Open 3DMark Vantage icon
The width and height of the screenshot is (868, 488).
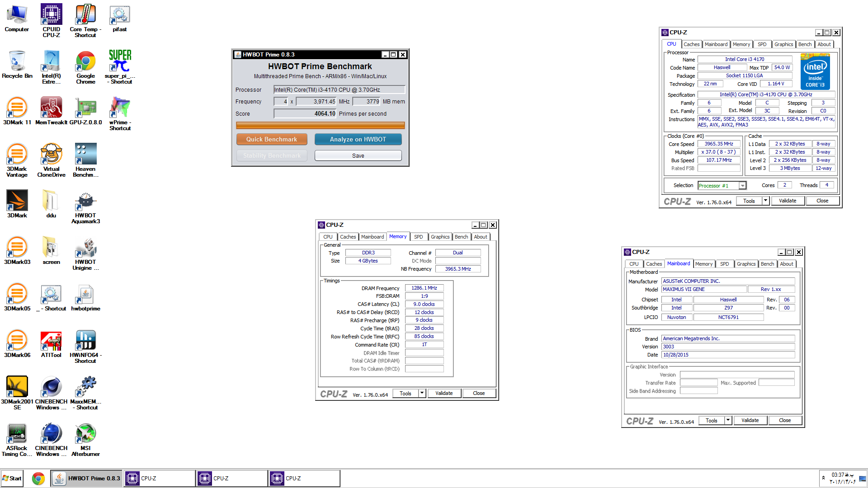(x=17, y=160)
